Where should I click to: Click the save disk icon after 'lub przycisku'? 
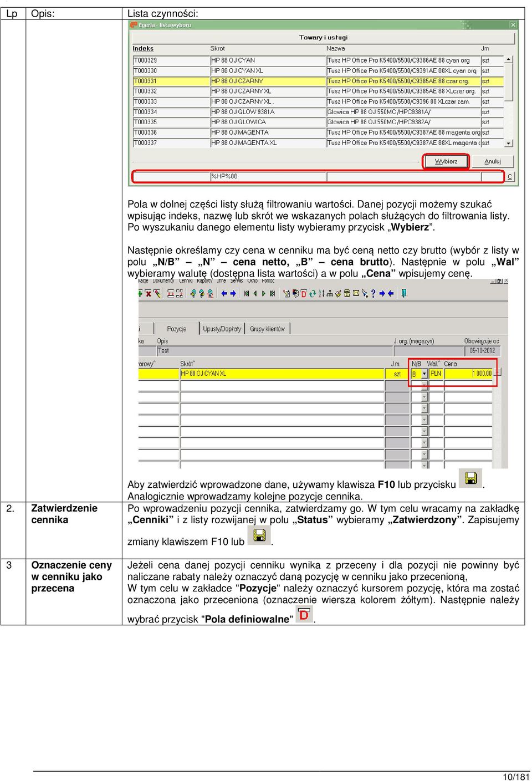pos(470,478)
